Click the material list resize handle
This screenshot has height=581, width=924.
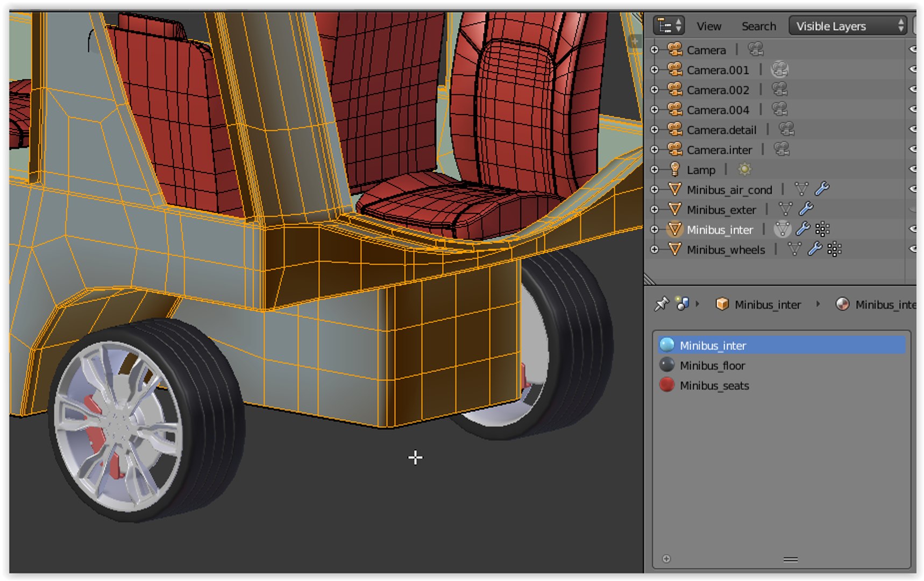791,559
